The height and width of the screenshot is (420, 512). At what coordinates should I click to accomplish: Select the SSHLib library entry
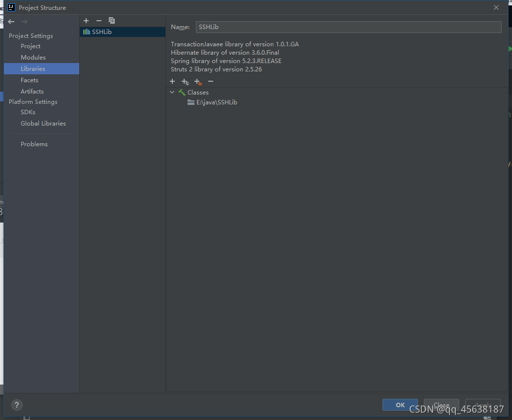pyautogui.click(x=123, y=32)
